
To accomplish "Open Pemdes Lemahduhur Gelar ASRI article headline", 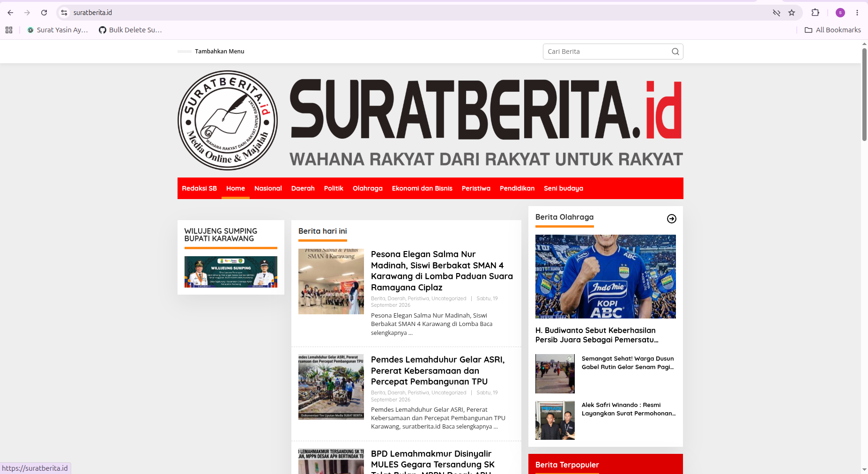I will [438, 370].
